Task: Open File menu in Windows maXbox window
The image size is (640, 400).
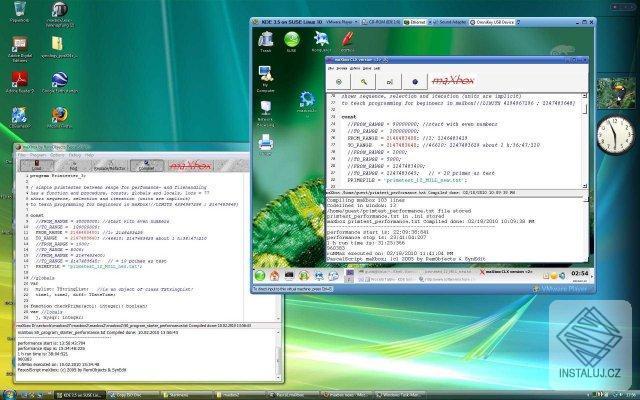Action: pyautogui.click(x=22, y=155)
